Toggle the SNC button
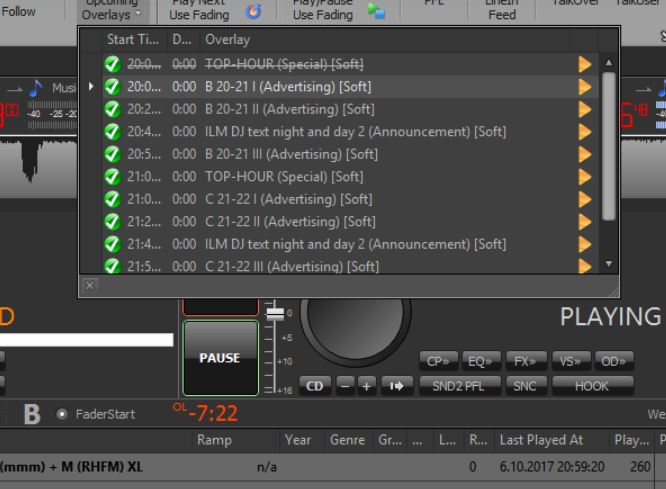Viewport: 666px width, 489px height. pyautogui.click(x=524, y=385)
